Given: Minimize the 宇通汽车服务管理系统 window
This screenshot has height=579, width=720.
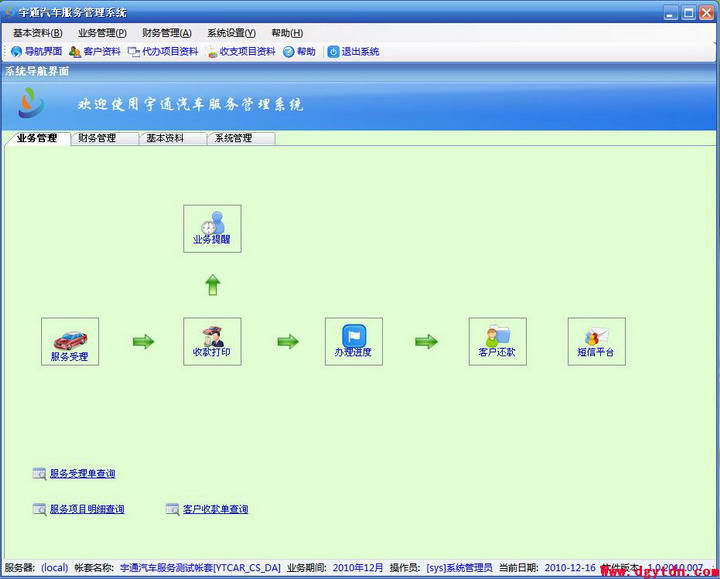Looking at the screenshot, I should click(671, 13).
